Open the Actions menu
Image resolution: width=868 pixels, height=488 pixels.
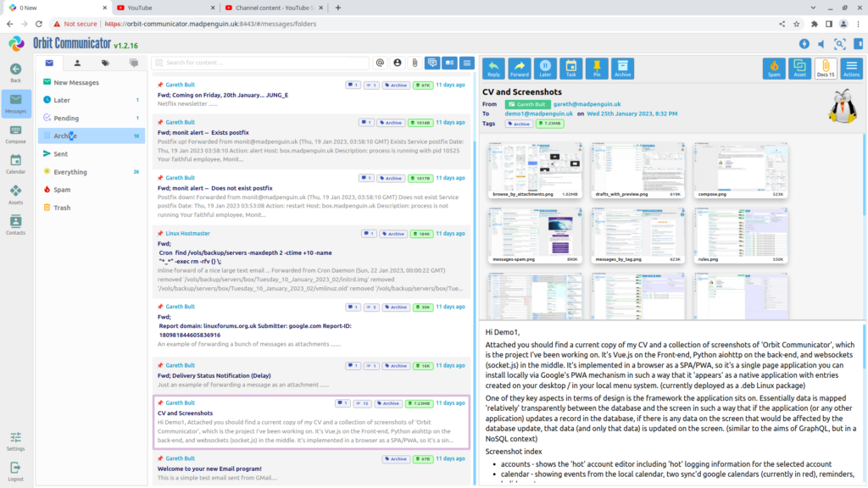(851, 68)
